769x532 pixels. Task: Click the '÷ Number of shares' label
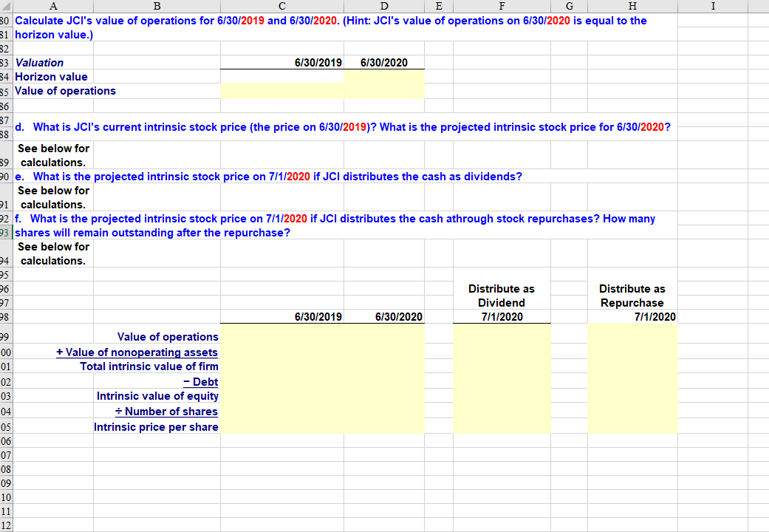point(166,412)
